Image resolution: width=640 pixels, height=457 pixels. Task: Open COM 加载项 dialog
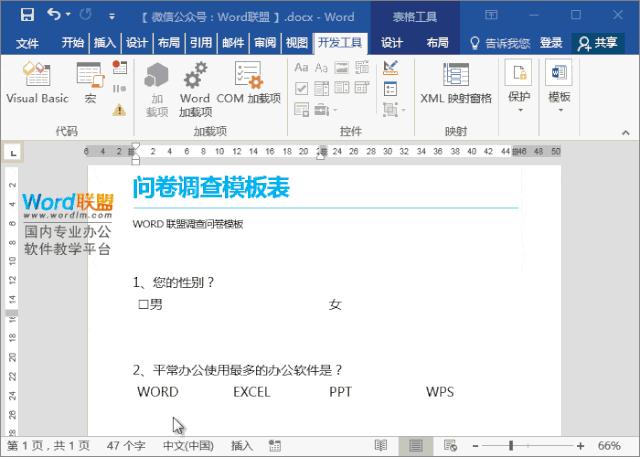(x=249, y=83)
